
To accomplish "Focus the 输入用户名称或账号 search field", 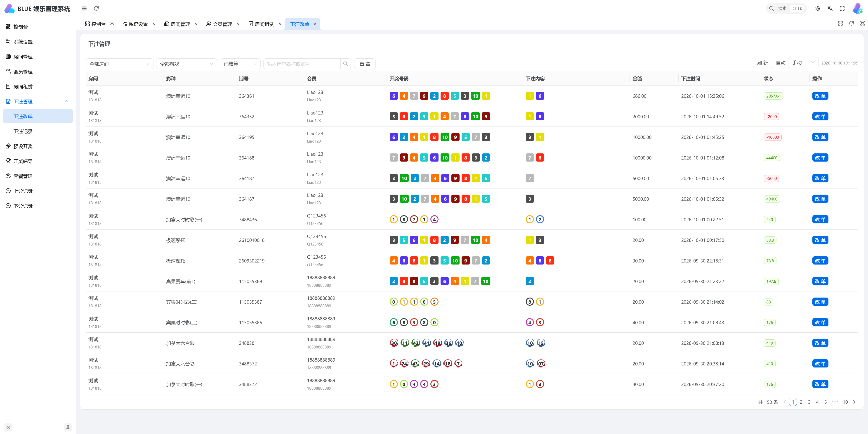I will coord(302,64).
